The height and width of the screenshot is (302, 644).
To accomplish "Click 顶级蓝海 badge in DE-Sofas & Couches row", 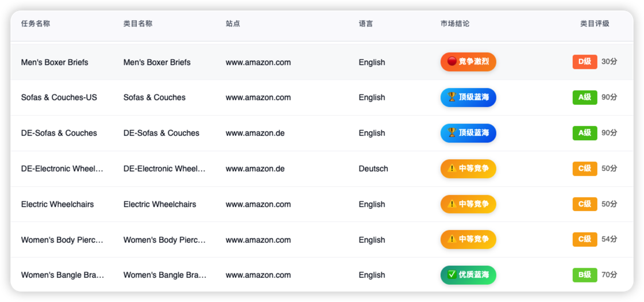I will pyautogui.click(x=468, y=133).
